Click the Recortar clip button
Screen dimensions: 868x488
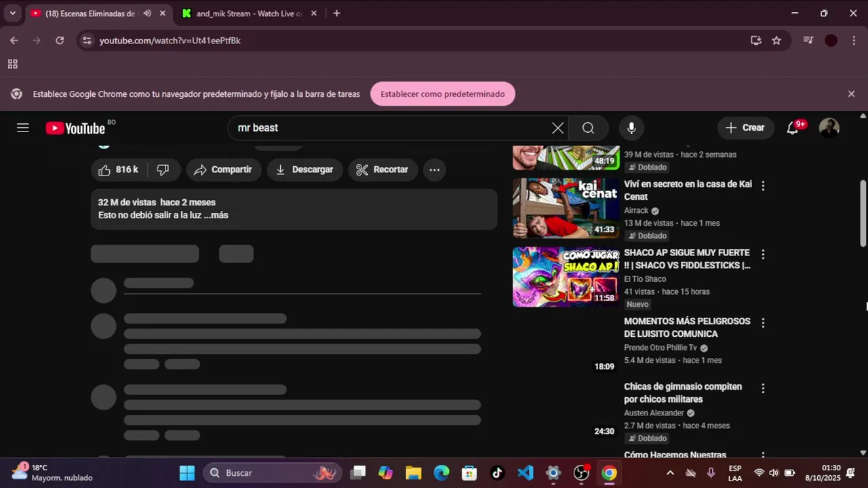coord(383,169)
